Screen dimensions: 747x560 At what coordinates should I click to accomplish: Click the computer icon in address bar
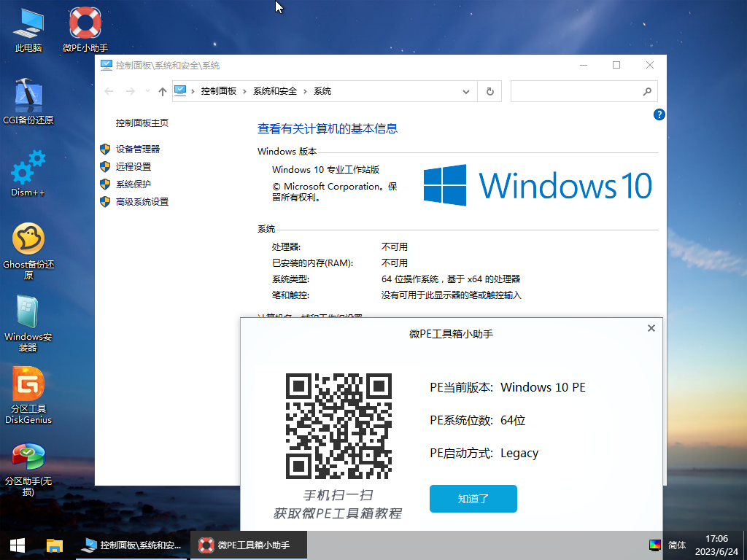(180, 90)
